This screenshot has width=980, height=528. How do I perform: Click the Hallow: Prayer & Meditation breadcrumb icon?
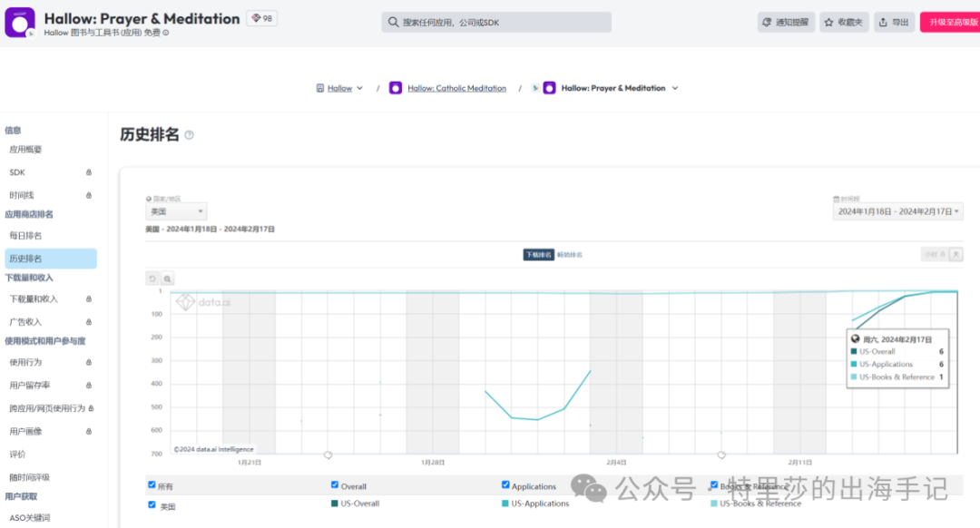549,88
